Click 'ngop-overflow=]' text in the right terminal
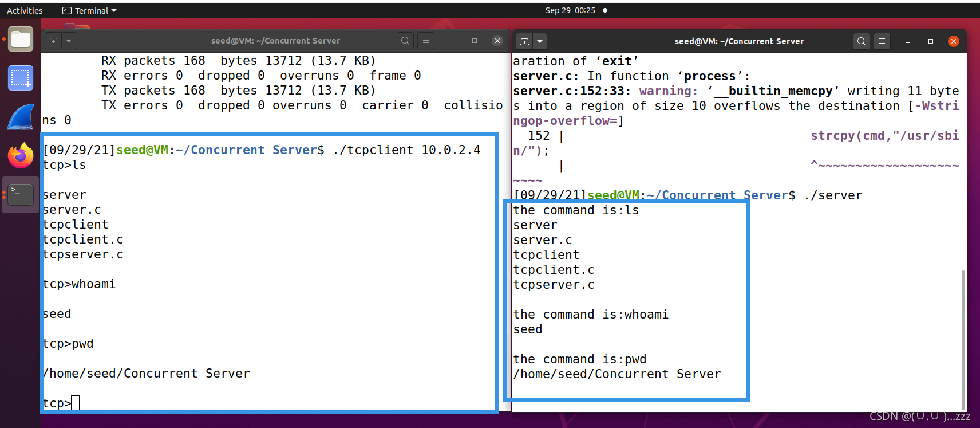Screen dimensions: 980x428 tap(568, 121)
